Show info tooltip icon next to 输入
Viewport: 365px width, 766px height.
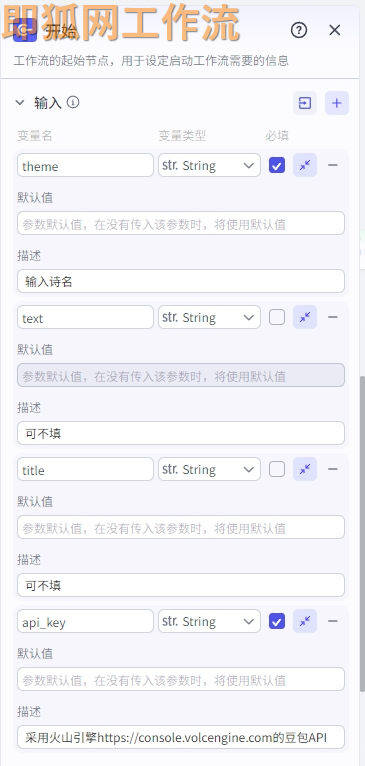tap(73, 102)
